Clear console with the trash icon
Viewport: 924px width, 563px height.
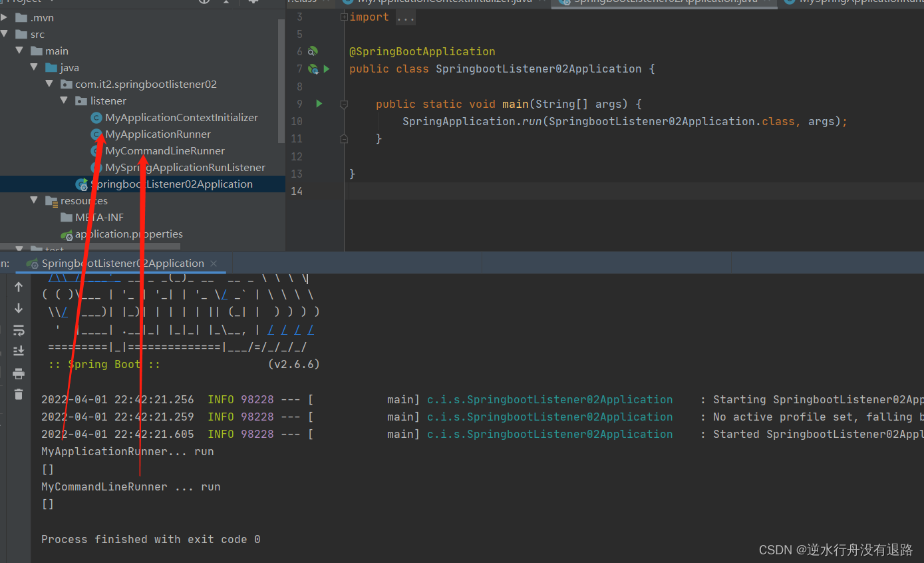19,394
